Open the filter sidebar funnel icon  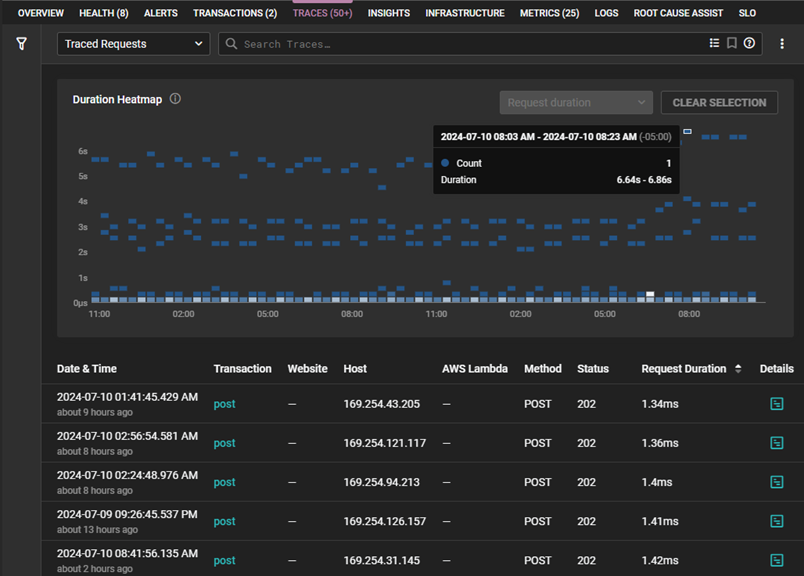pyautogui.click(x=21, y=44)
